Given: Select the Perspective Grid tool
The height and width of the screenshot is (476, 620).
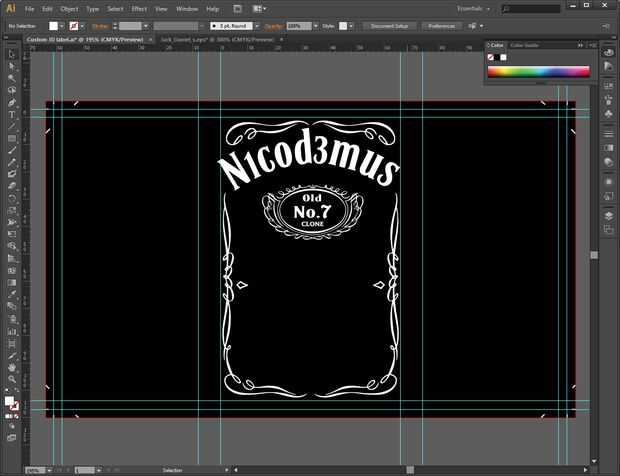Looking at the screenshot, I should (12, 258).
